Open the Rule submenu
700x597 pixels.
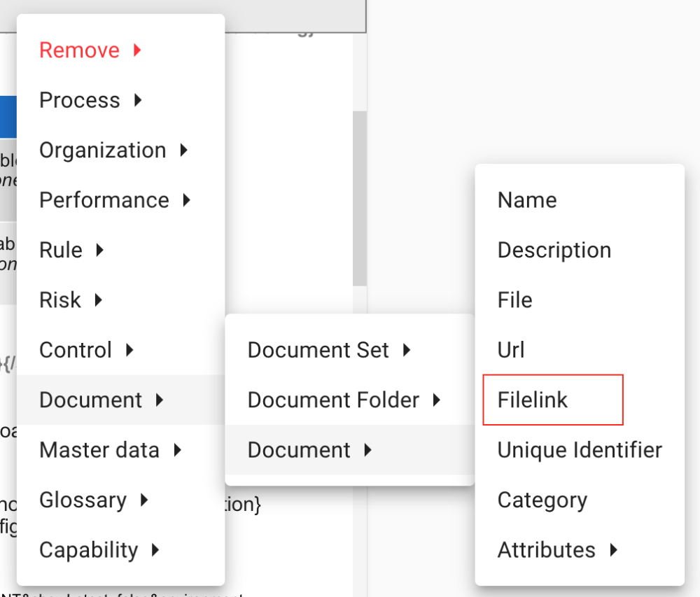coord(98,250)
